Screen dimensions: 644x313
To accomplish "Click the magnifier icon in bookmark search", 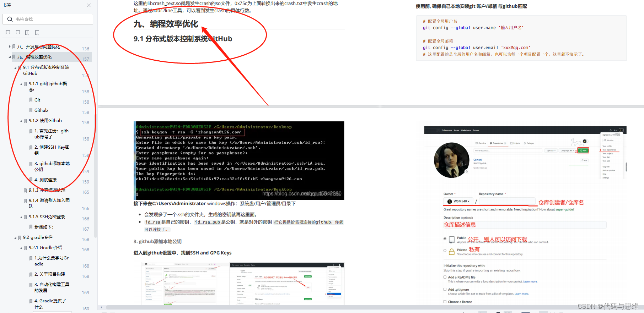I will pyautogui.click(x=10, y=19).
